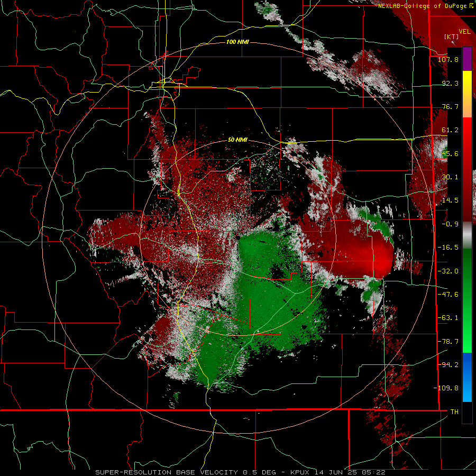Click the 76.7 velocity scale value

[450, 106]
